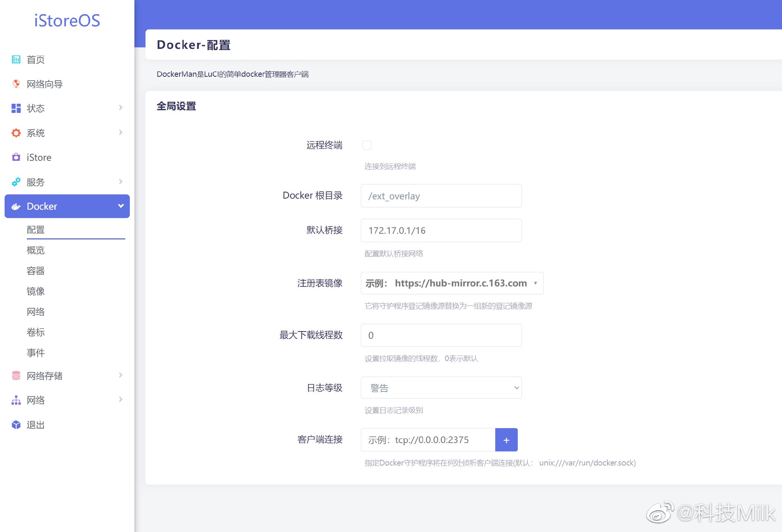Open iStore via its shopping bag icon
Screen dimensions: 782x532
(x=16, y=157)
